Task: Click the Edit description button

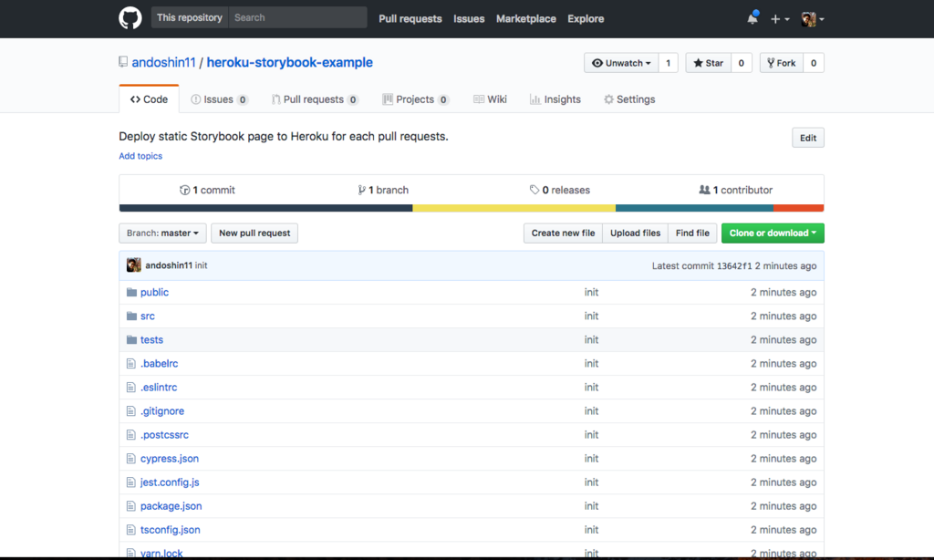Action: (x=808, y=139)
